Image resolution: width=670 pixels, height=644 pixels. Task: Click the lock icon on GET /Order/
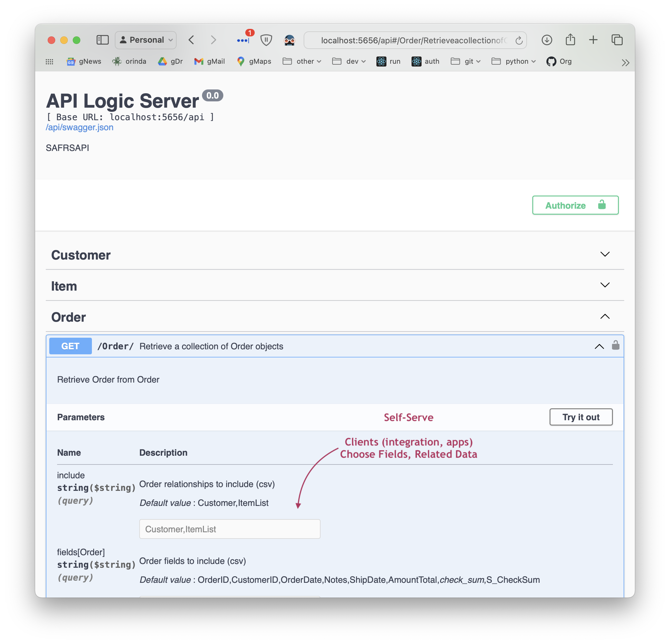pos(615,346)
